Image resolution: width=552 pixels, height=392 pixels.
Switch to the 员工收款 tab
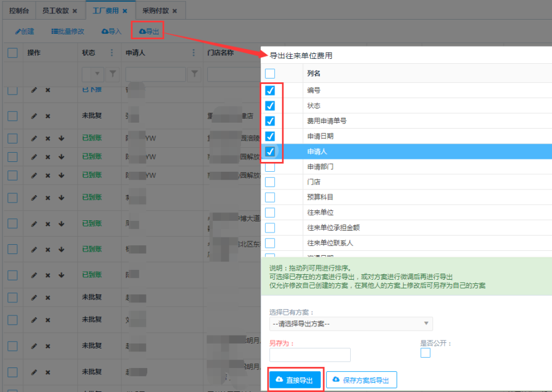pos(55,11)
